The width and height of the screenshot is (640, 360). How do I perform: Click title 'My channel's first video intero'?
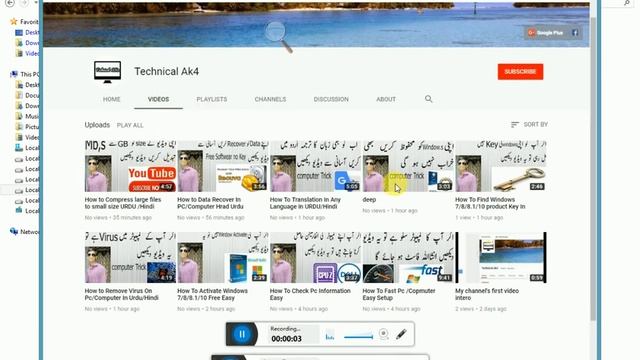(x=487, y=294)
